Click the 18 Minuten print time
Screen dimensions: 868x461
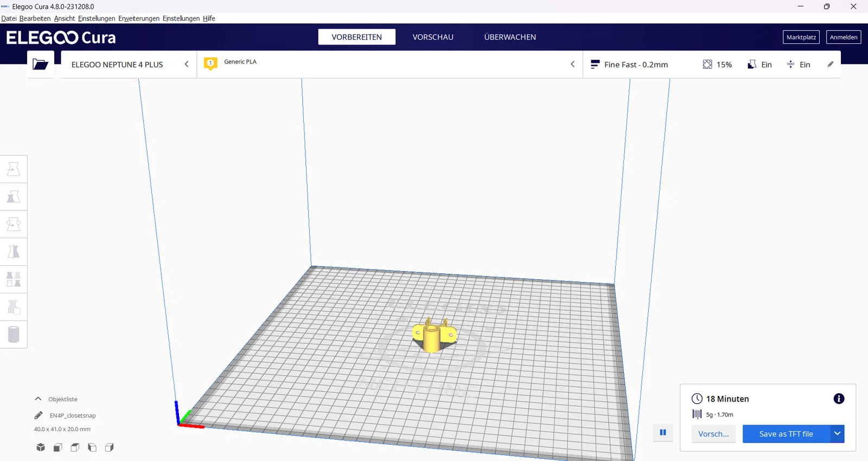727,399
